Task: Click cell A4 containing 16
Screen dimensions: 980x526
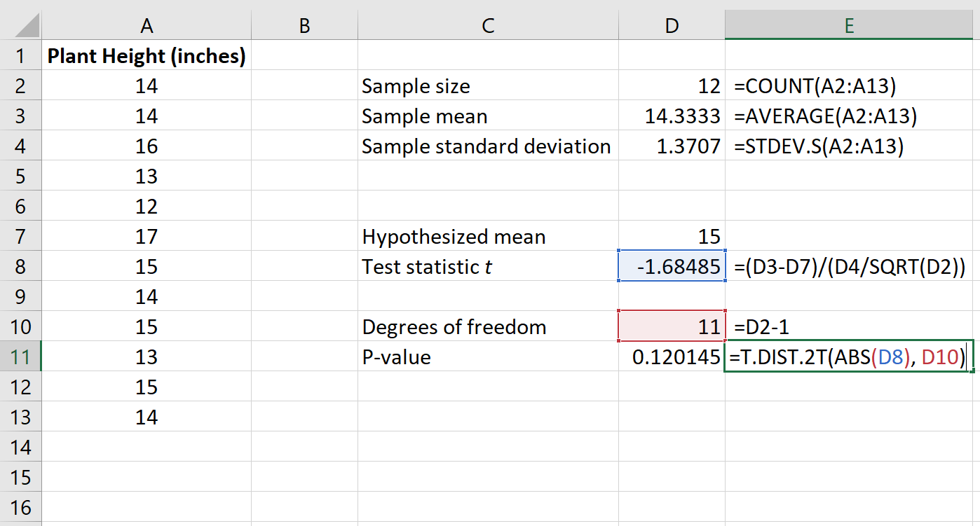Action: pos(147,146)
